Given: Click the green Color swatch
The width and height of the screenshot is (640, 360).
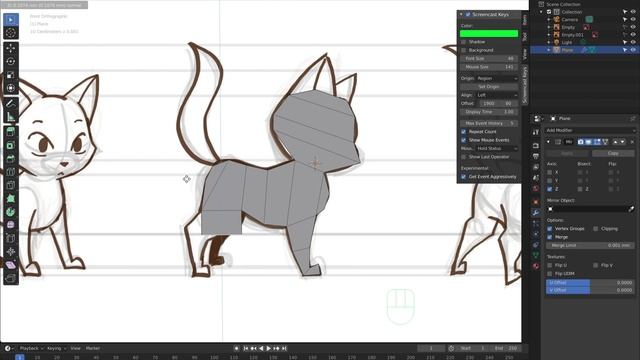Looking at the screenshot, I should (489, 33).
